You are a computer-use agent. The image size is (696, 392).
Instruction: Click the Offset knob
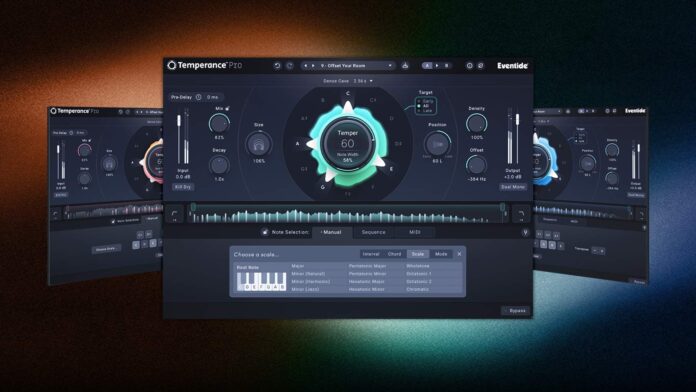(x=476, y=165)
